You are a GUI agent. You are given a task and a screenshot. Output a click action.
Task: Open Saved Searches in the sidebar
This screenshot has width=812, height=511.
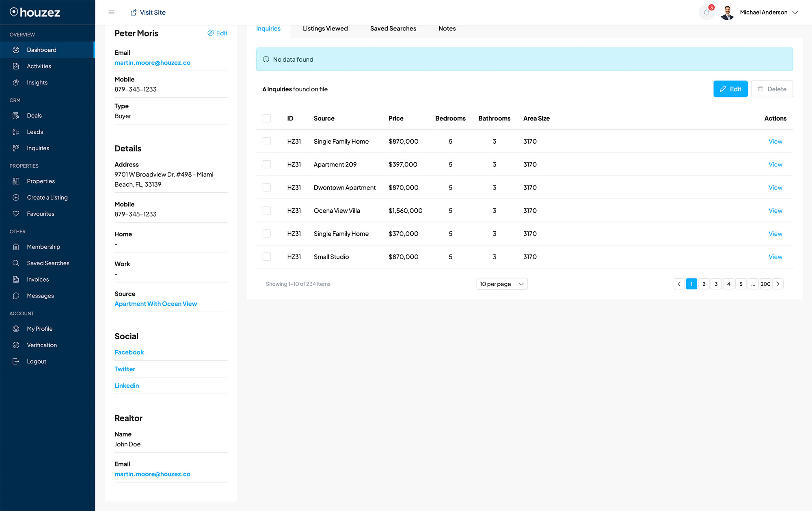tap(47, 263)
